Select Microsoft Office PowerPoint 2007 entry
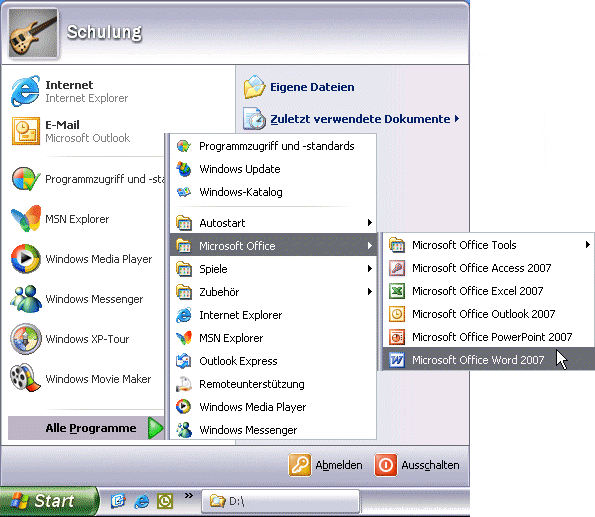This screenshot has width=595, height=517. point(488,337)
